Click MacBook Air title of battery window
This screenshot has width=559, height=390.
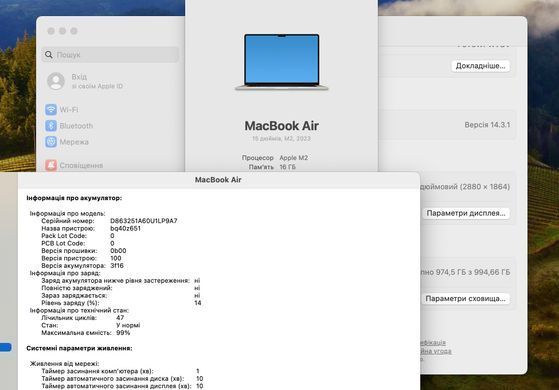[218, 180]
